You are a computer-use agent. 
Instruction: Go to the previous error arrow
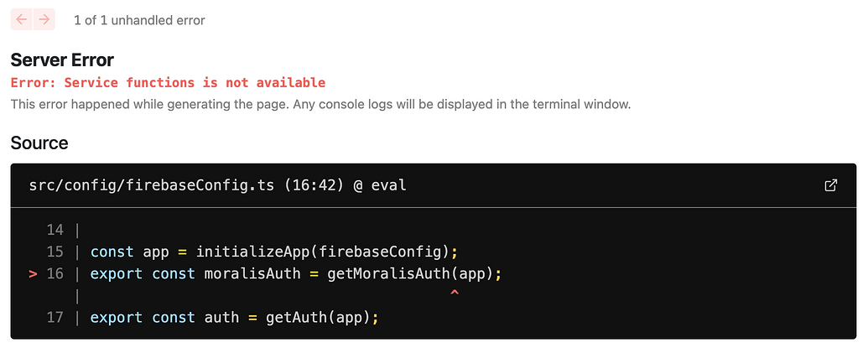22,19
